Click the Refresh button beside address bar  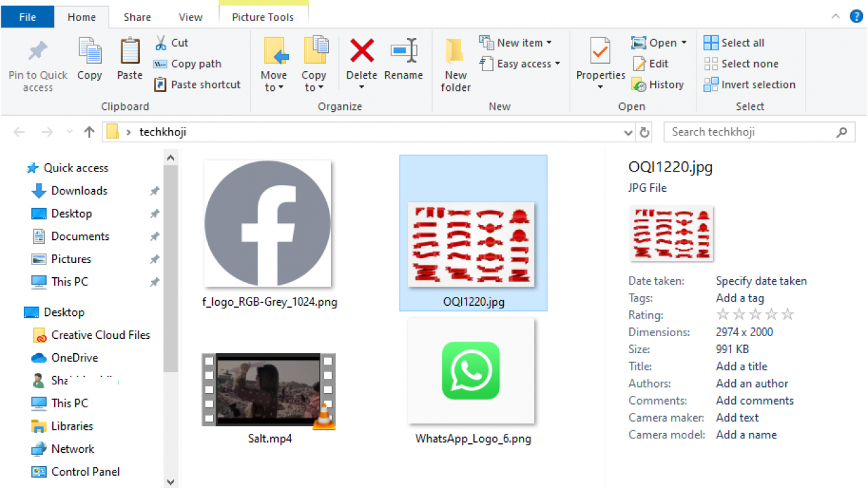(644, 132)
